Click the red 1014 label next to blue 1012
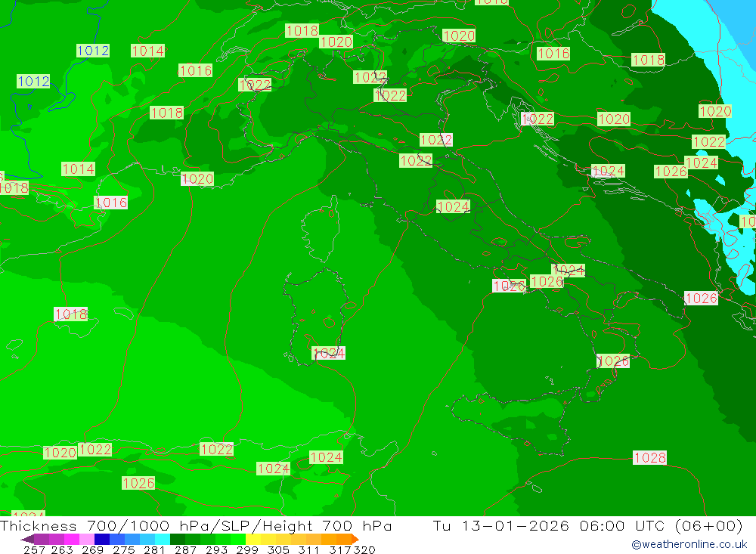 [x=147, y=51]
